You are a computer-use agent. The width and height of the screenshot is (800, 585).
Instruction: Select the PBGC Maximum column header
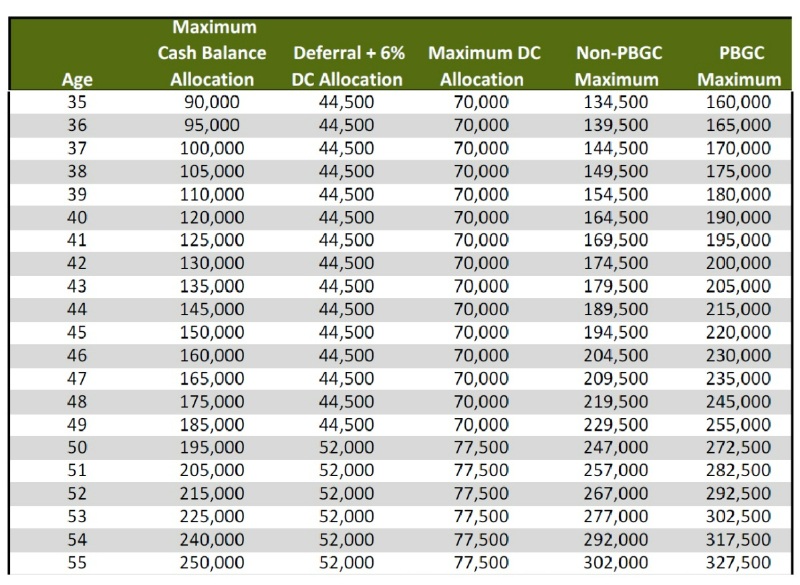point(739,66)
